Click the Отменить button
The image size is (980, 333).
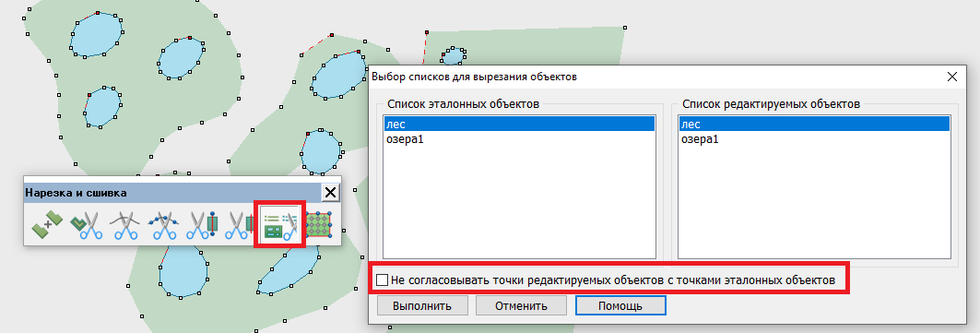click(521, 306)
